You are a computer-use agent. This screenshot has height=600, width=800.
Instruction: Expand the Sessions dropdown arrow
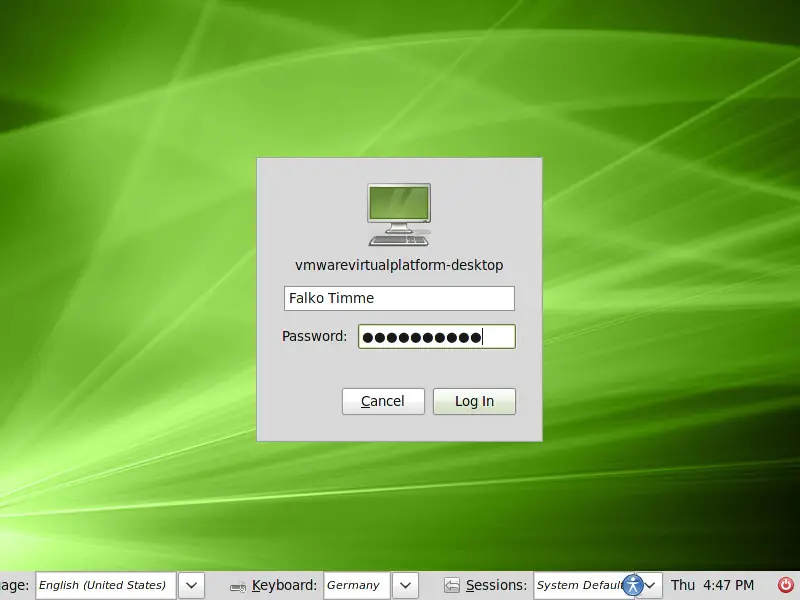point(652,585)
